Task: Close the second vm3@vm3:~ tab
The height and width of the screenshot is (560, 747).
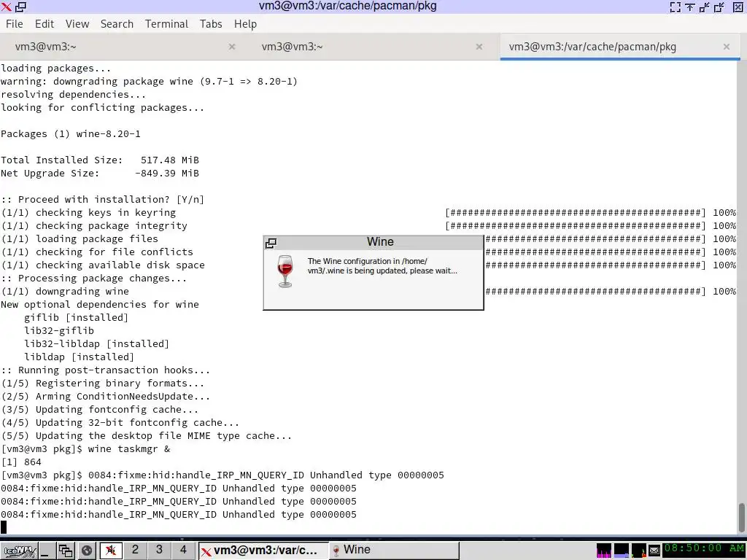Action: pyautogui.click(x=479, y=47)
